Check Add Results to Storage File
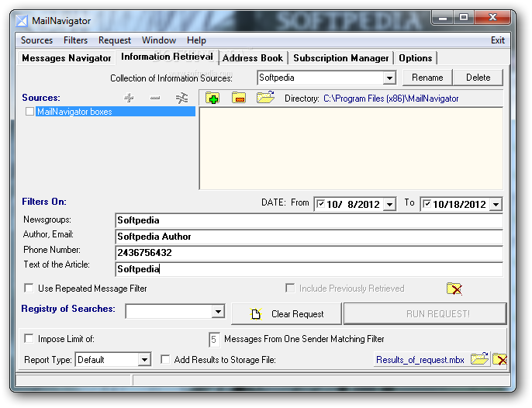The height and width of the screenshot is (408, 532). pyautogui.click(x=165, y=359)
